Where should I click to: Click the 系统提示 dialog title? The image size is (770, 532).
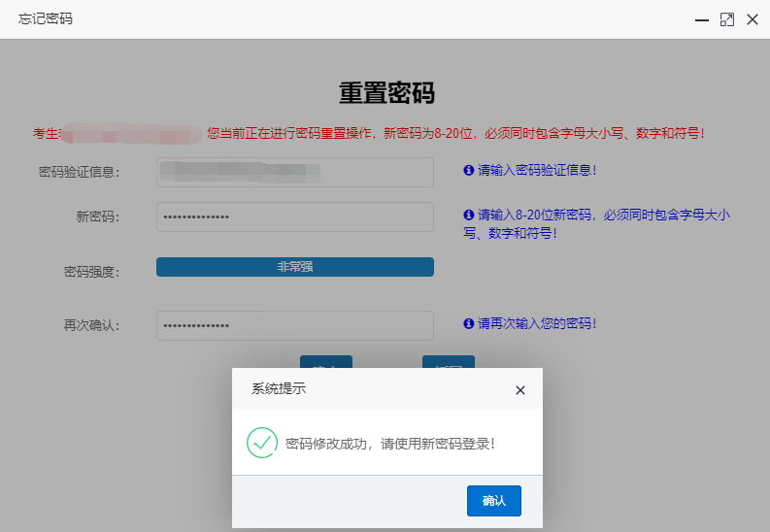click(279, 388)
